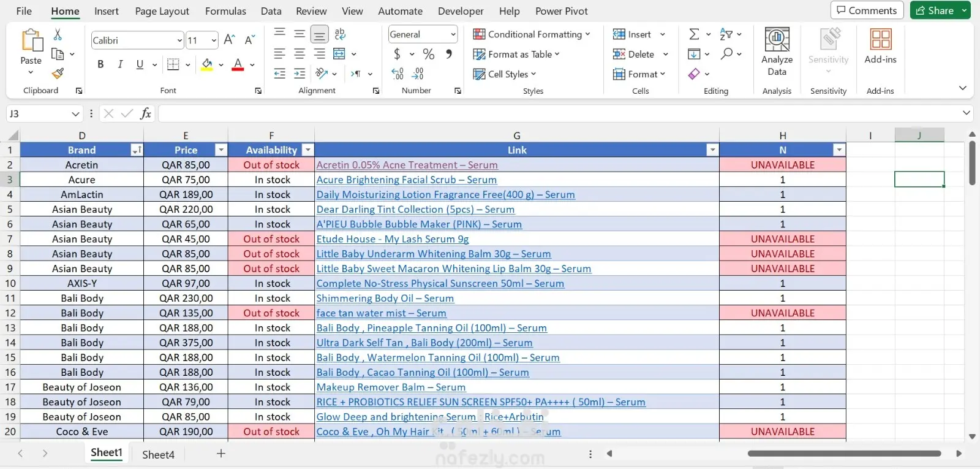Toggle Italic formatting
The width and height of the screenshot is (980, 469).
click(120, 64)
